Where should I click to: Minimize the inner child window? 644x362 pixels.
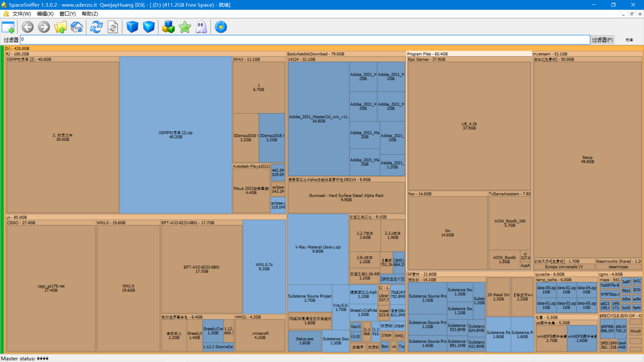[x=623, y=14]
